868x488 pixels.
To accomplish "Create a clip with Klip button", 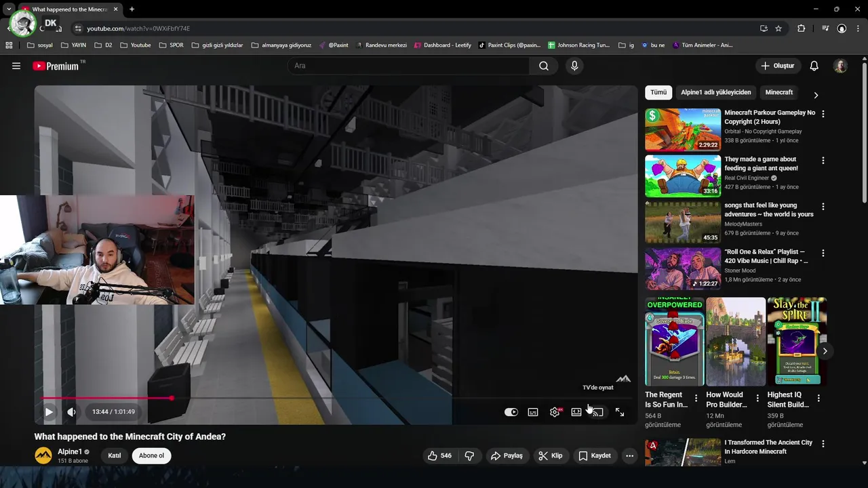I will [551, 455].
